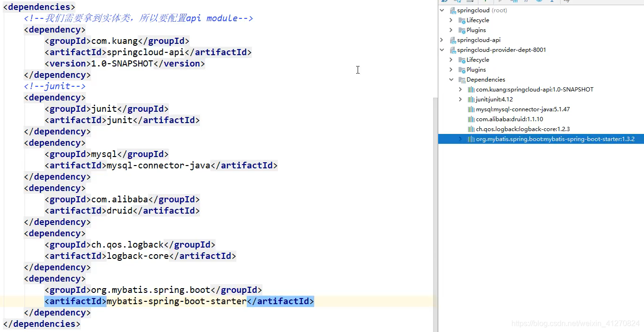Click the junit groupId line in editor
Viewport: 644px width, 332px height.
[x=107, y=109]
